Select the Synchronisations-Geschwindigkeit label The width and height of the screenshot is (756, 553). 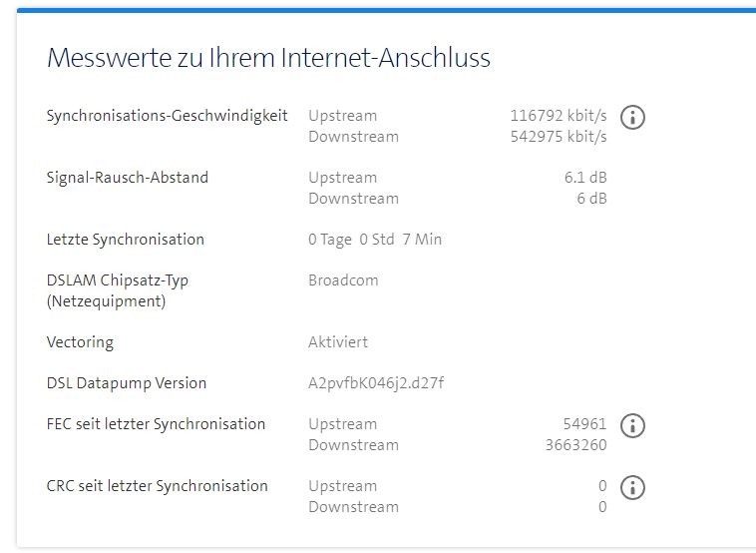pyautogui.click(x=167, y=116)
